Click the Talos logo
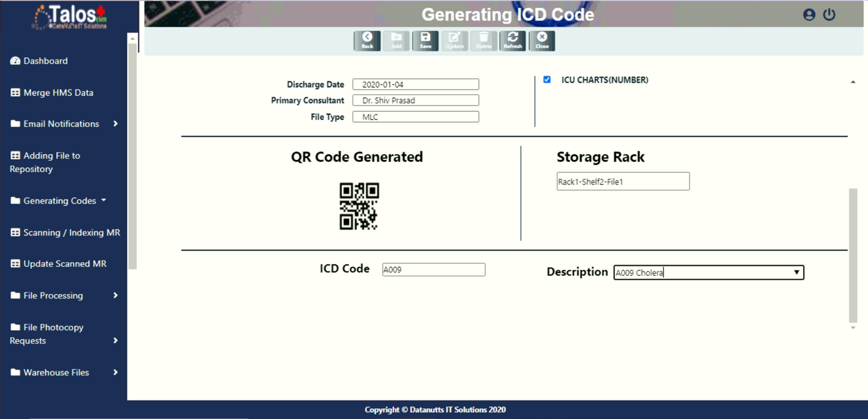 70,17
